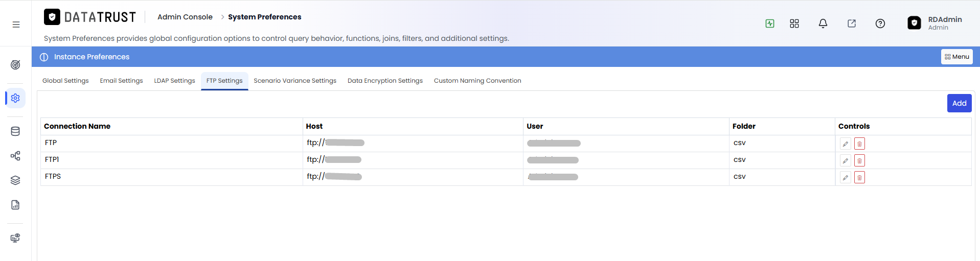980x261 pixels.
Task: Edit the FTP connection row
Action: (846, 144)
